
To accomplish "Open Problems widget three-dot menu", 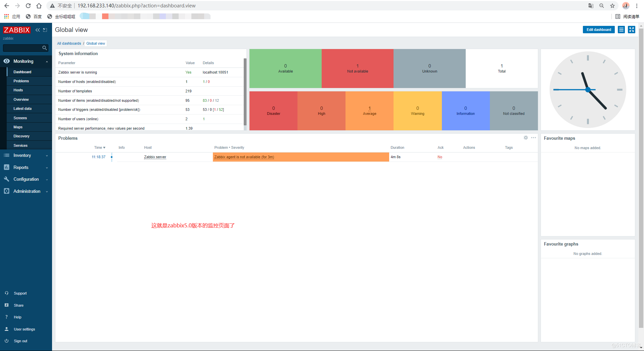I will [534, 138].
